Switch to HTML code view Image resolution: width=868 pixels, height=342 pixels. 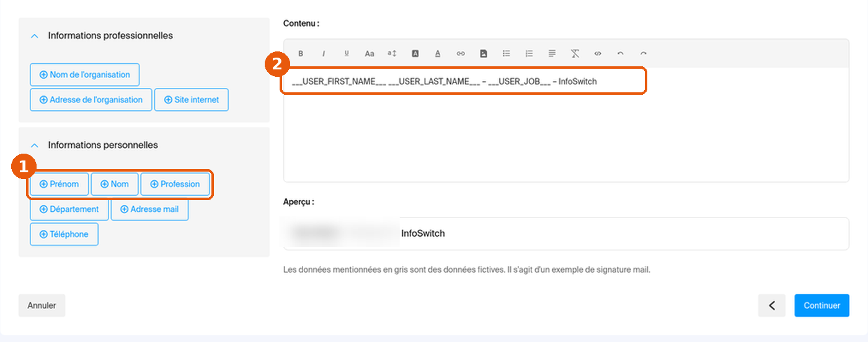point(598,54)
